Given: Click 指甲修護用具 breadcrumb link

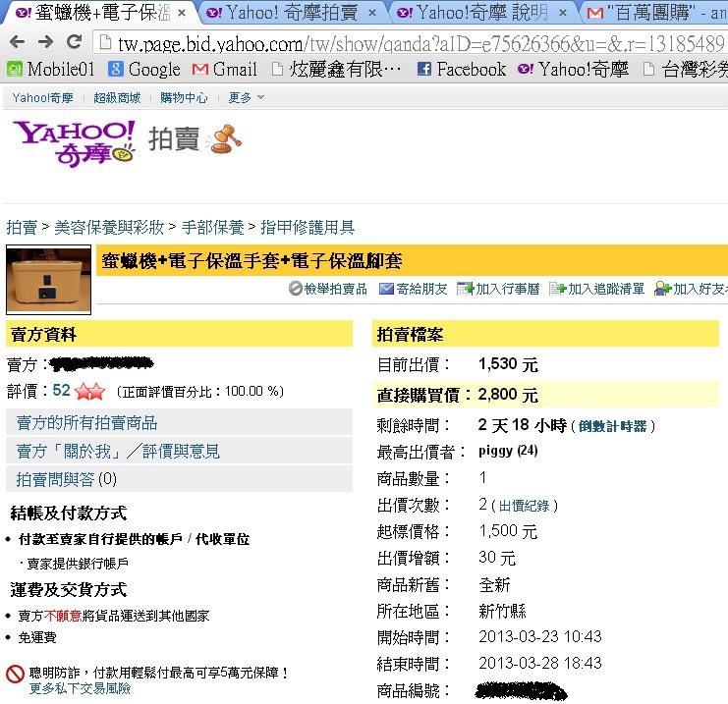Looking at the screenshot, I should coord(308,228).
